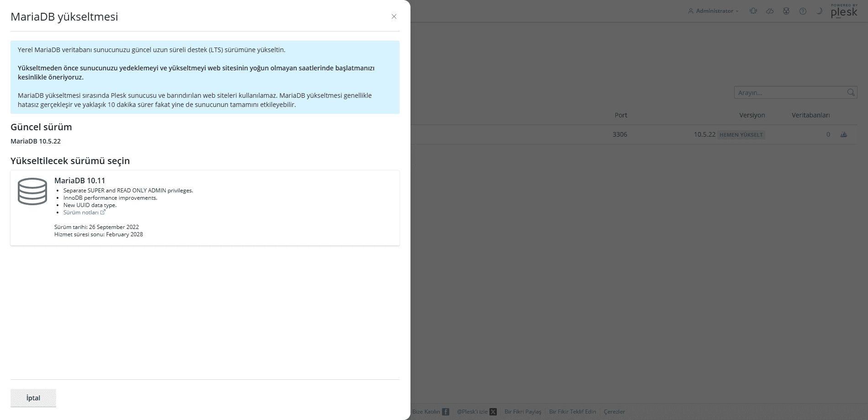
Task: Click the crossed-out cloud icon
Action: point(770,11)
